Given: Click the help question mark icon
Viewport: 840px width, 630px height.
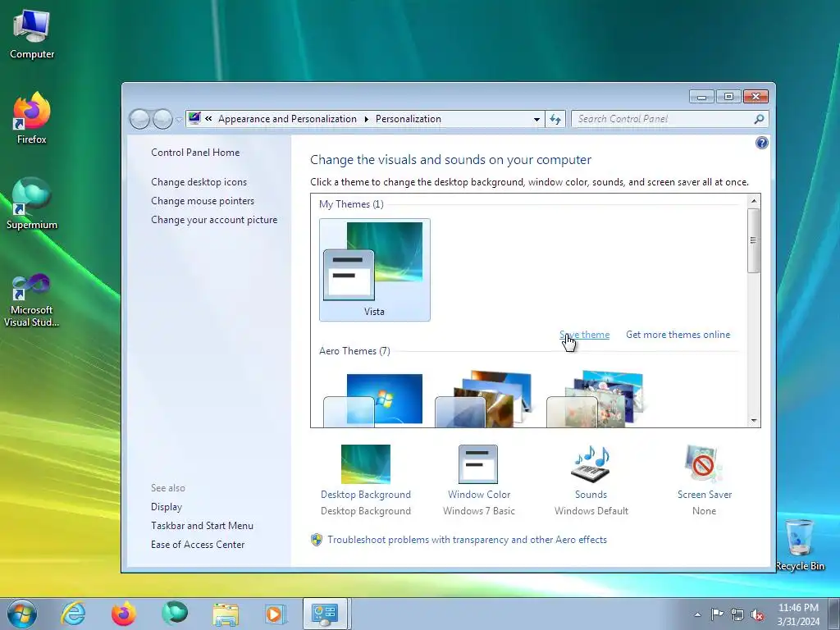Looking at the screenshot, I should point(761,143).
